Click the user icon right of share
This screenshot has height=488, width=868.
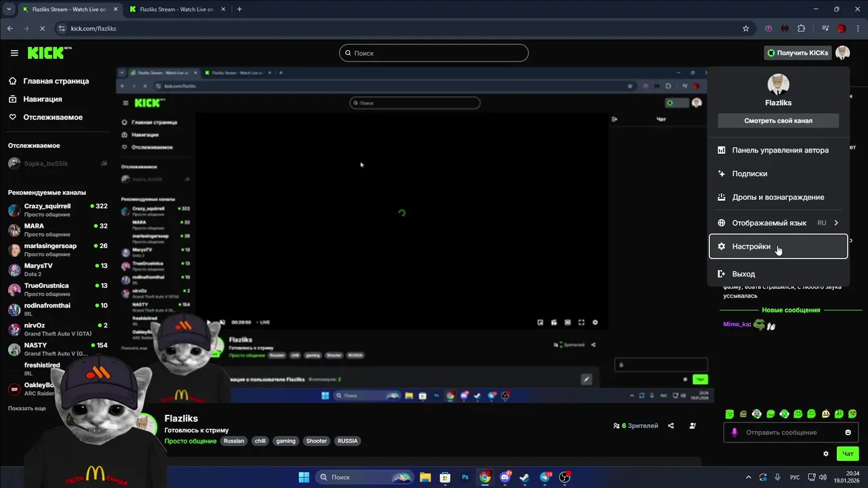(692, 426)
